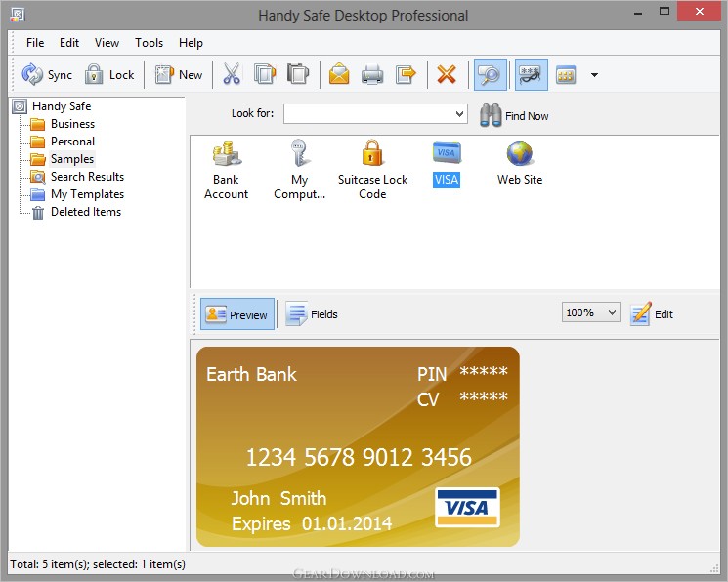Screen dimensions: 728x582
Task: Open the File menu
Action: point(35,43)
